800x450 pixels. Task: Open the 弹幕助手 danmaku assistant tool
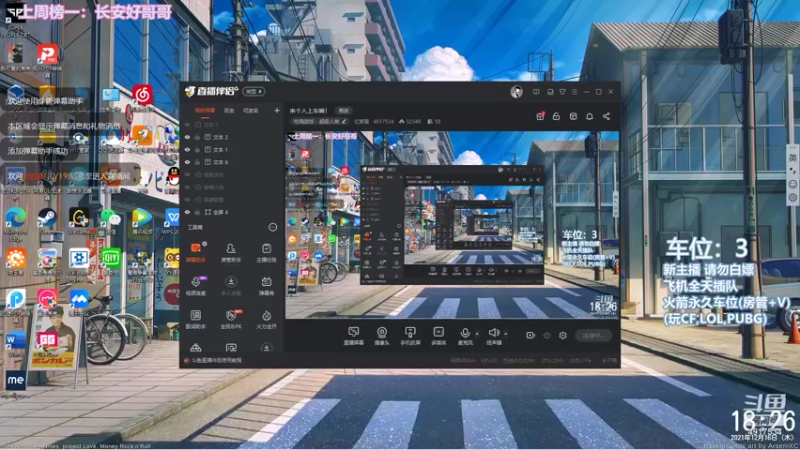(x=195, y=253)
